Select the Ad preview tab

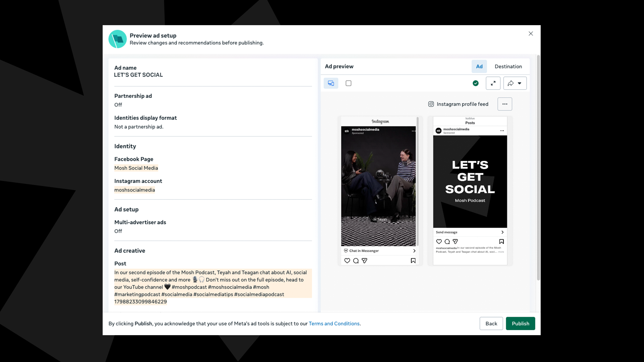(x=479, y=66)
